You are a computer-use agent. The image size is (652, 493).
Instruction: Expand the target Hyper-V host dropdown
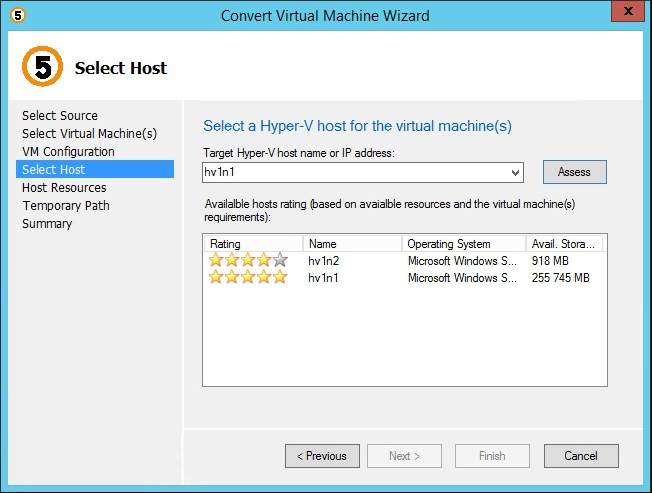click(515, 172)
